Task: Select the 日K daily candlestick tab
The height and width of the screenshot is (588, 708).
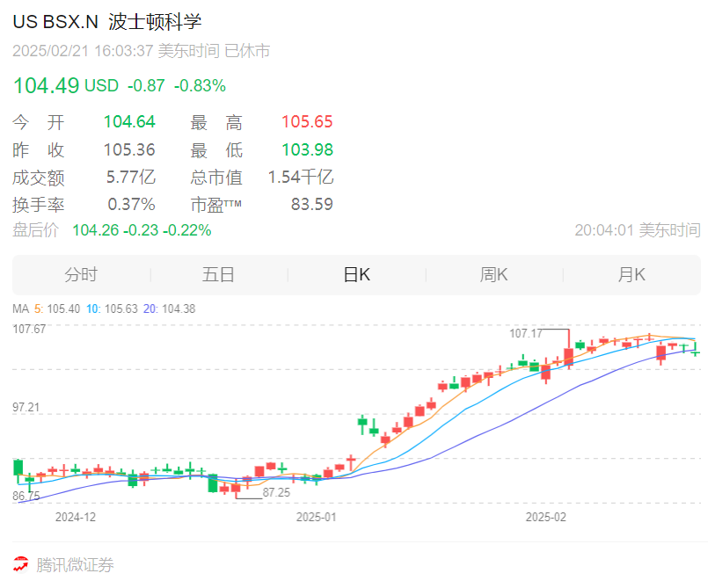Action: click(357, 275)
